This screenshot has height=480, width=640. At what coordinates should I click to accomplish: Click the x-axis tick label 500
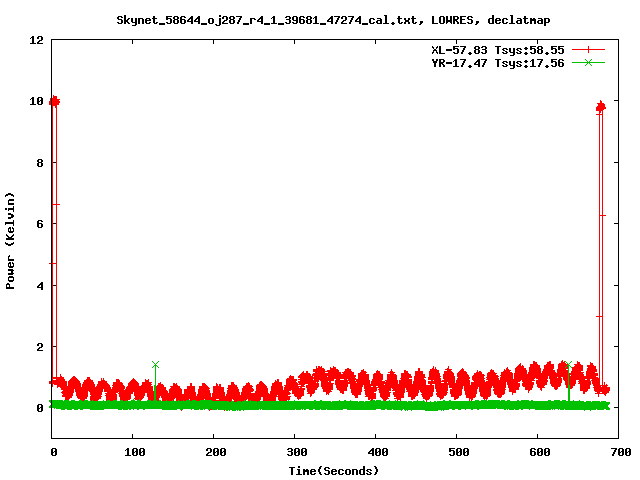click(x=459, y=452)
